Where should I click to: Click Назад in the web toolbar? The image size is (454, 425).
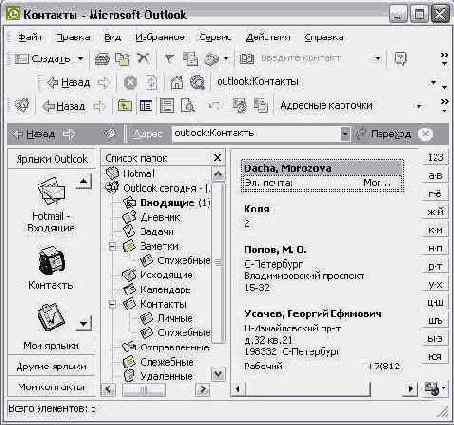(69, 82)
